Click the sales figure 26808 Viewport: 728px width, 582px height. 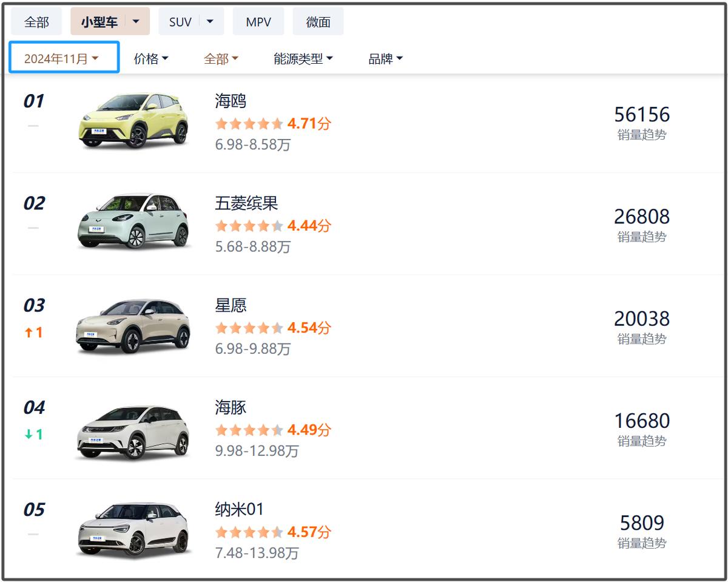(x=642, y=216)
